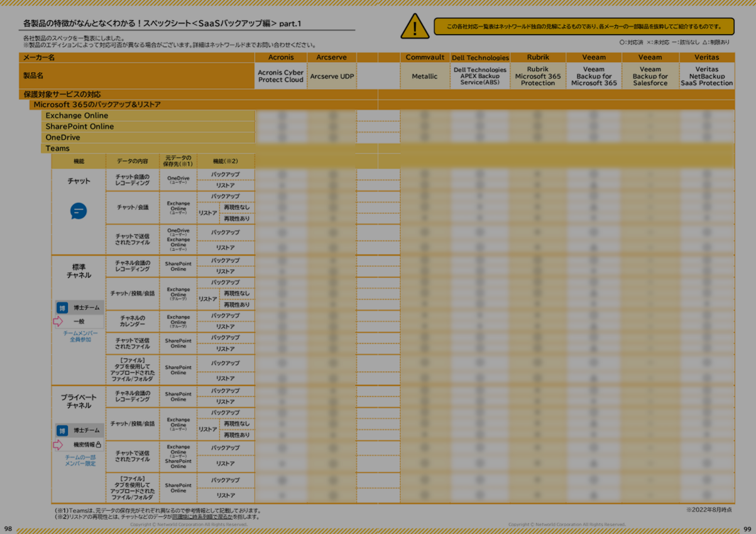
Task: Click product Veritas NetBackup SaaS Protection
Action: click(x=707, y=76)
